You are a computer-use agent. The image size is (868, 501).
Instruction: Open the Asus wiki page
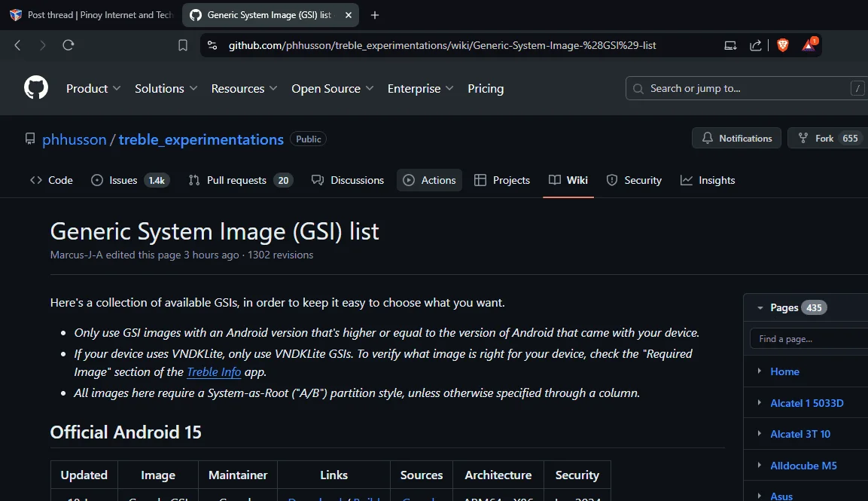(x=781, y=496)
